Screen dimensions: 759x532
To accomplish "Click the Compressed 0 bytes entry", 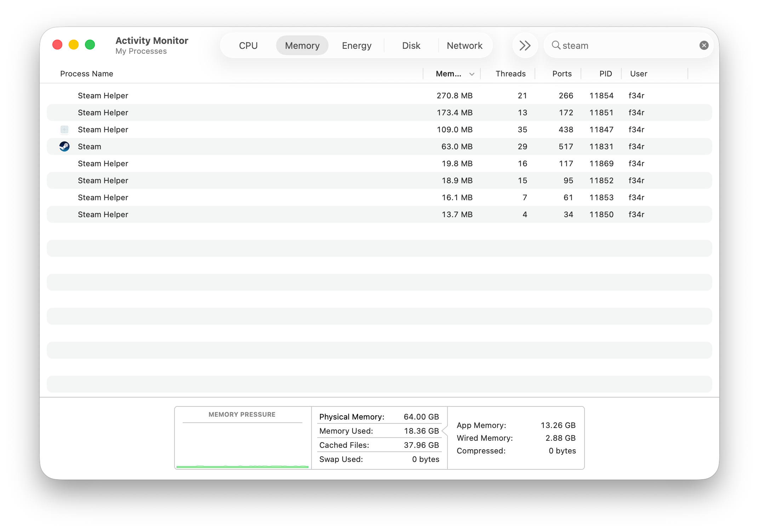I will point(516,451).
